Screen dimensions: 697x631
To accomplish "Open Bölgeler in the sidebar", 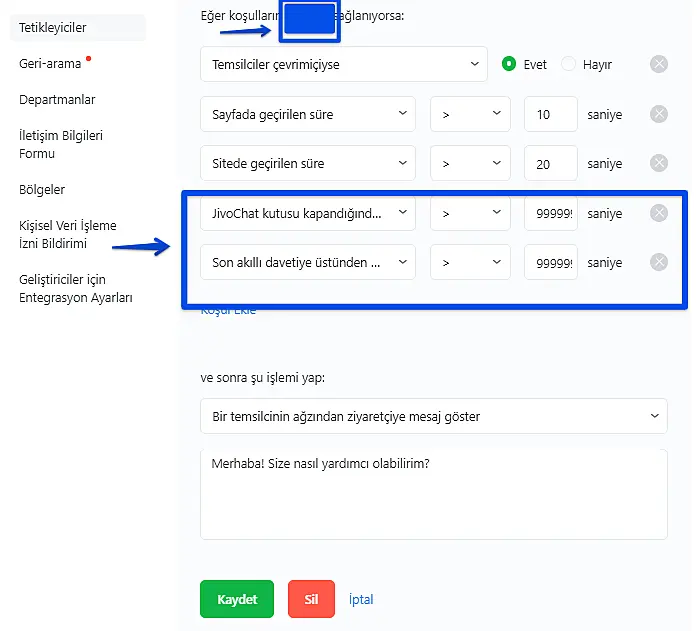I will (42, 190).
